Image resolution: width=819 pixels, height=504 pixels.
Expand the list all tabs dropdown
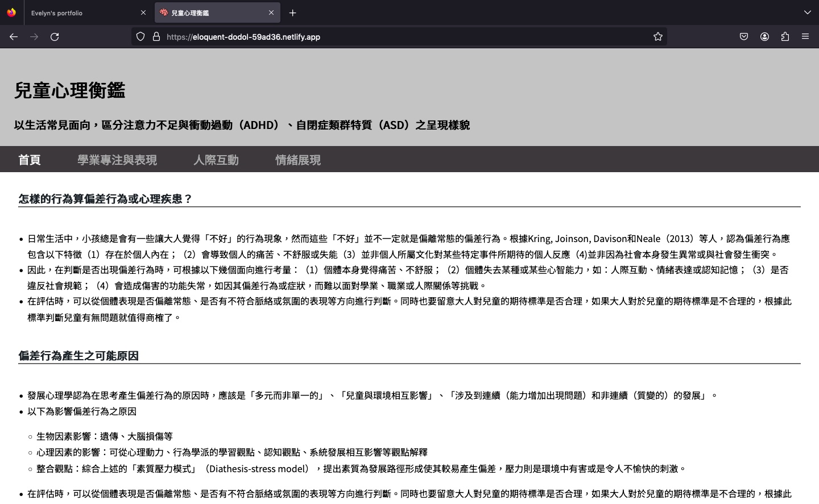[x=807, y=13]
